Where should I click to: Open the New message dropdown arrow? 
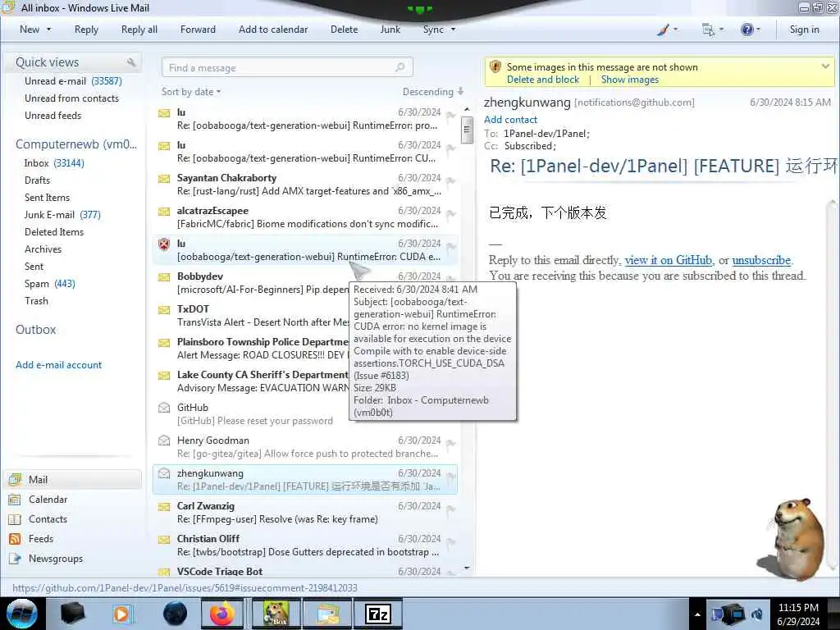pyautogui.click(x=48, y=30)
